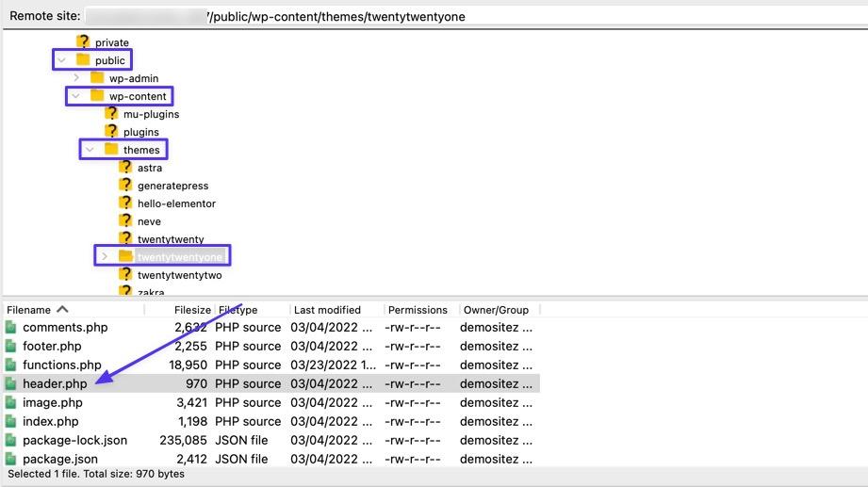Select the neve theme folder

point(149,221)
